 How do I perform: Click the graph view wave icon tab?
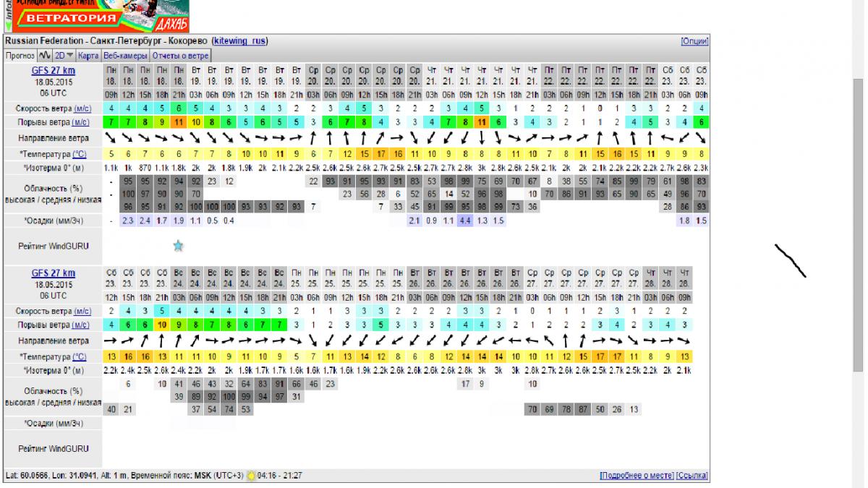(45, 55)
